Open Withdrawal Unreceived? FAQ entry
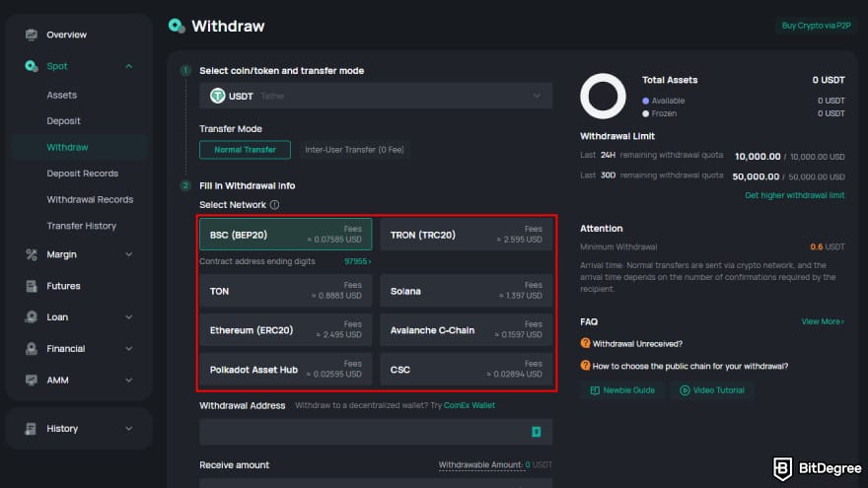868x488 pixels. click(x=637, y=344)
